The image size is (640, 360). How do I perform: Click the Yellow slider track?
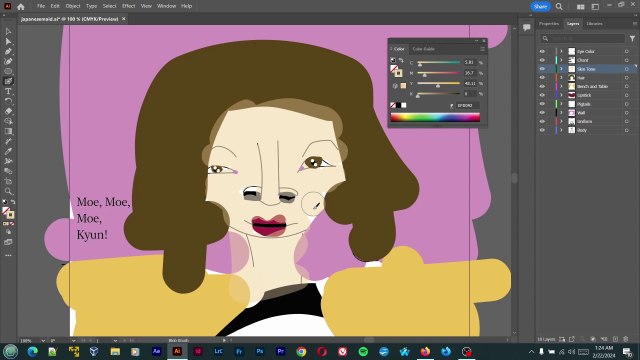[438, 84]
